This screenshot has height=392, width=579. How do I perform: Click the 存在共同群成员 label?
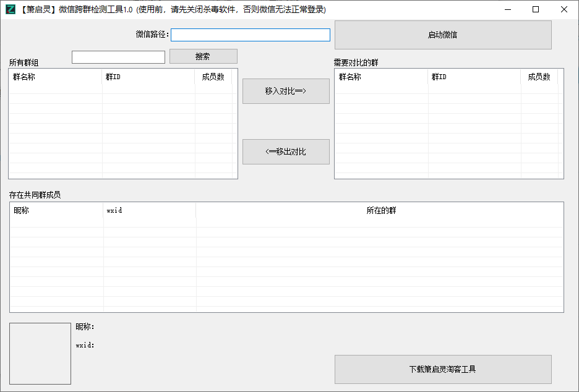coord(35,195)
